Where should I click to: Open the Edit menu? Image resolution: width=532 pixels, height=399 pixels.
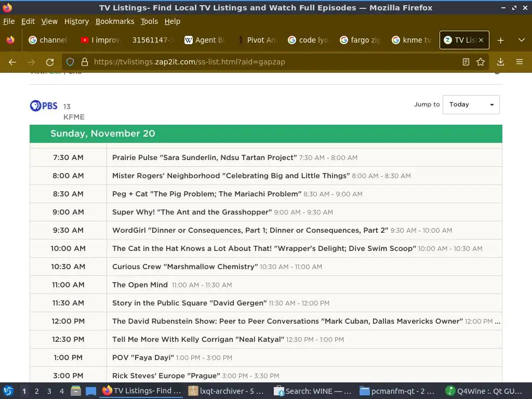pyautogui.click(x=28, y=21)
